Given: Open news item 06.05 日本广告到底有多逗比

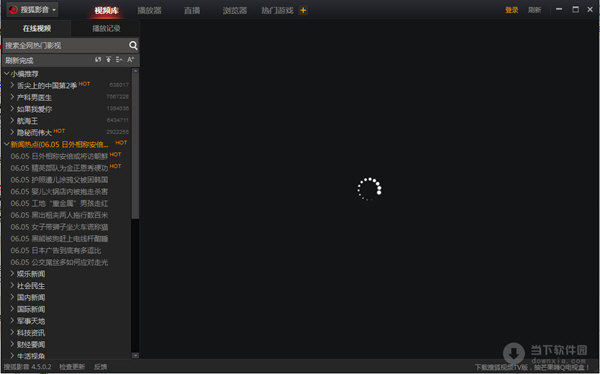Looking at the screenshot, I should coord(56,250).
